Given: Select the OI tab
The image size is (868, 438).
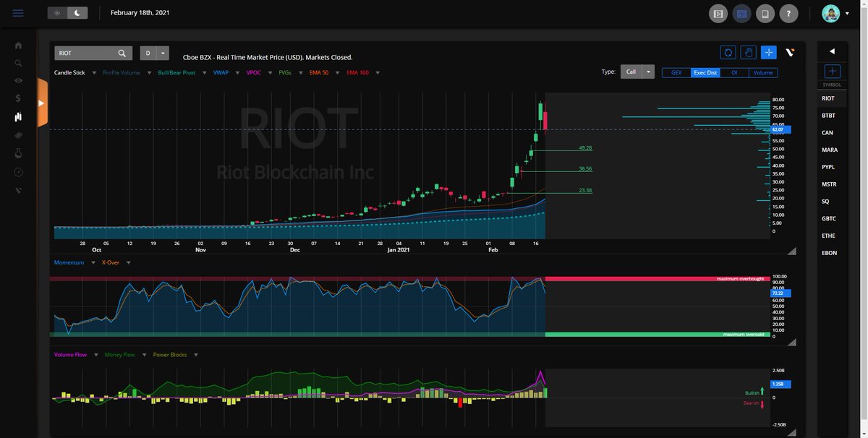Looking at the screenshot, I should (734, 72).
